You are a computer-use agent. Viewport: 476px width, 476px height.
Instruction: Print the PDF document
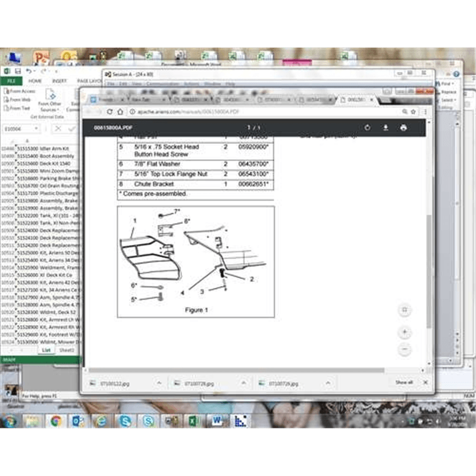(403, 128)
